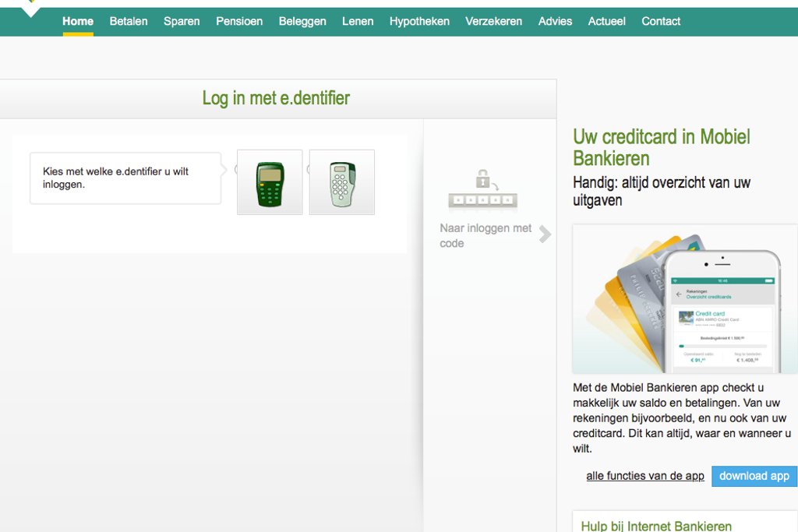Navigate to Beleggen

click(302, 22)
